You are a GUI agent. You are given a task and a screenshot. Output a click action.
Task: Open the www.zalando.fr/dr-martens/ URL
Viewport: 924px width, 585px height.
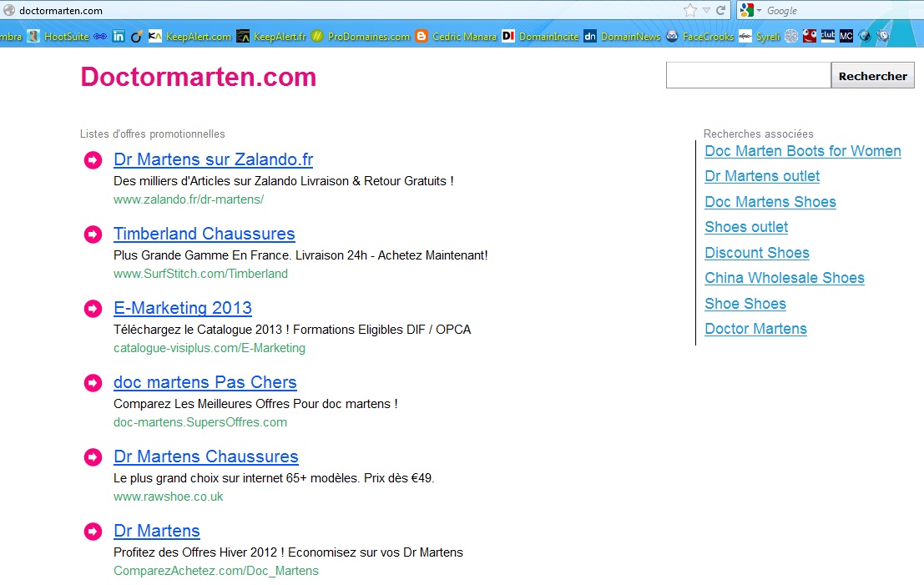pos(189,199)
